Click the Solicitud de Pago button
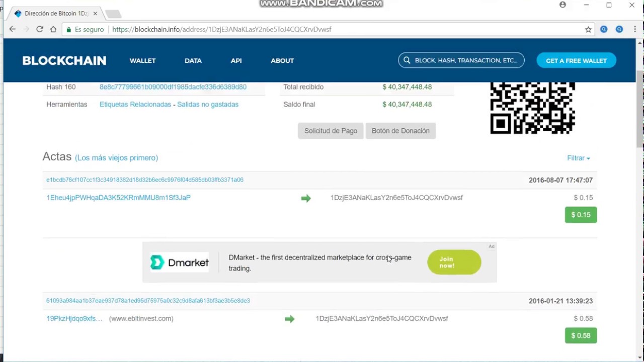Screen dimensions: 644x362 coord(331,131)
